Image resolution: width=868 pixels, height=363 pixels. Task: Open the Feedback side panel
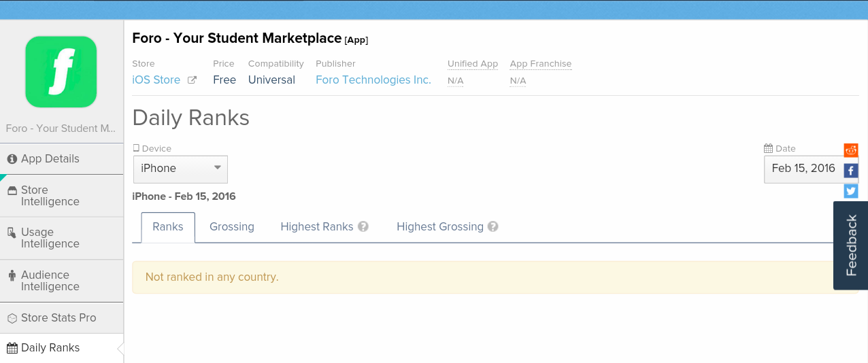851,245
